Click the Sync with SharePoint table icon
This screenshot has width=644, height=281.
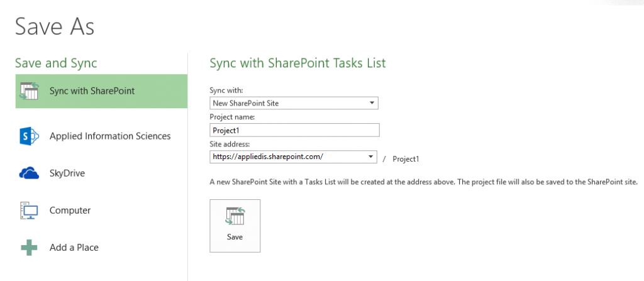tap(30, 91)
